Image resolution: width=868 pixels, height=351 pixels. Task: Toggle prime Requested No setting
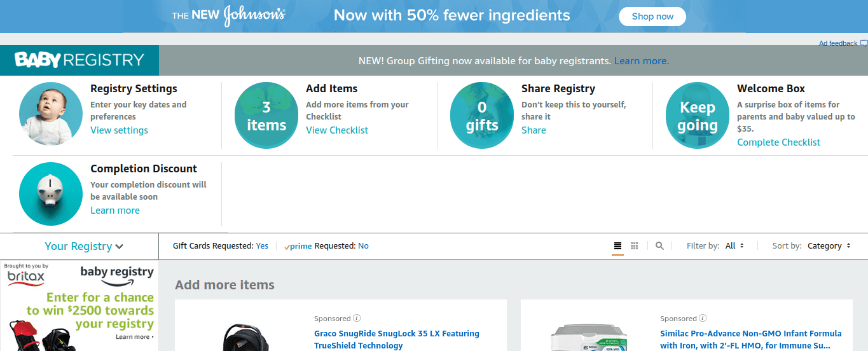pyautogui.click(x=363, y=245)
